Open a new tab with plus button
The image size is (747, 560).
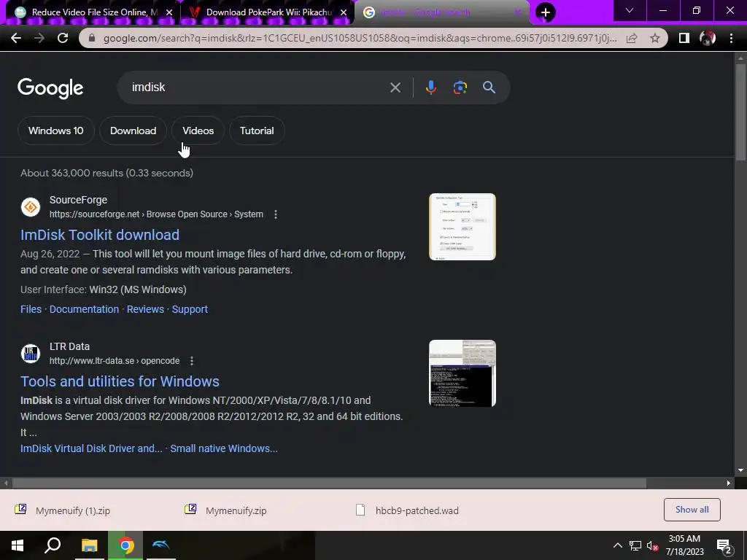(546, 12)
